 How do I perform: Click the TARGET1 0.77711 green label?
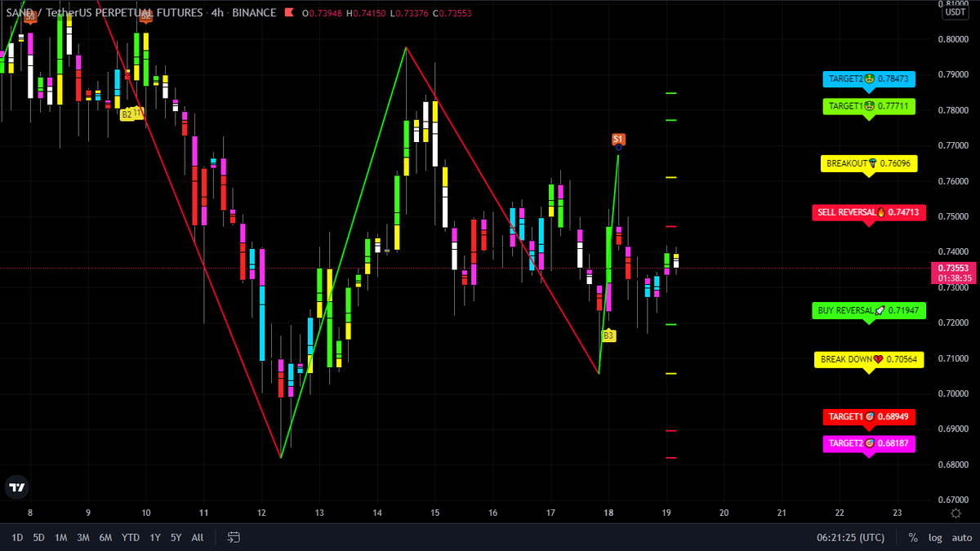[869, 106]
